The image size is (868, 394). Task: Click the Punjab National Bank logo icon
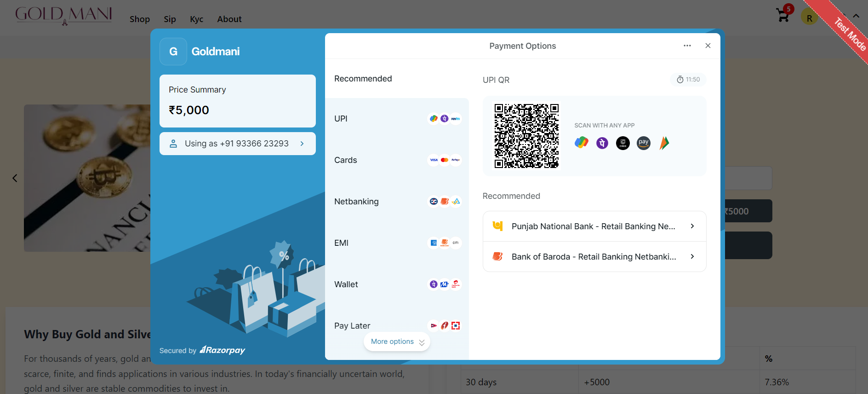[x=497, y=226]
